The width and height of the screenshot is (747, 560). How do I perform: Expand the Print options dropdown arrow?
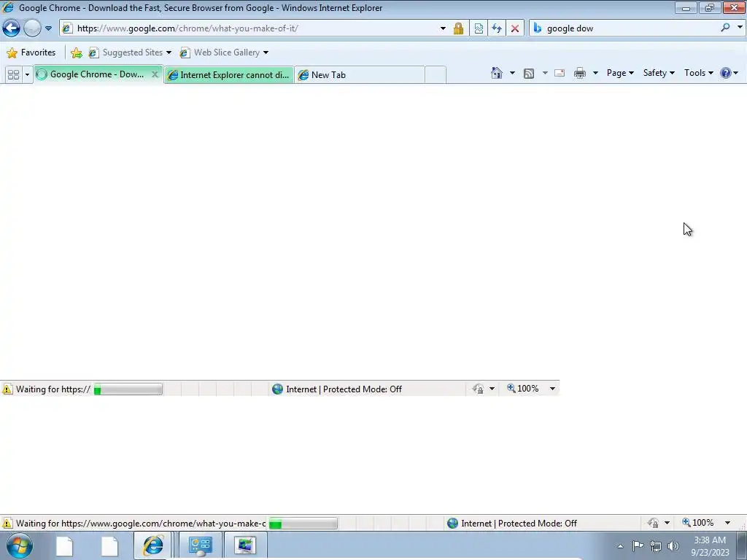[595, 74]
